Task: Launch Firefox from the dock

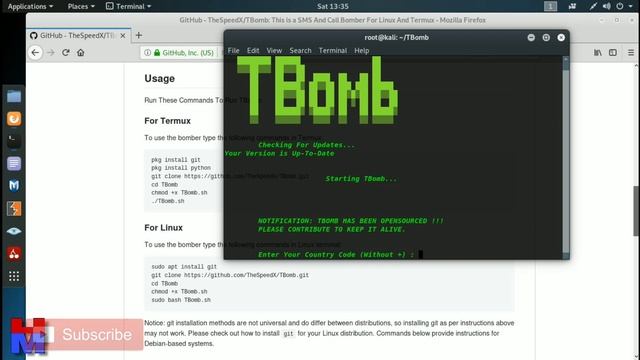Action: 14,119
